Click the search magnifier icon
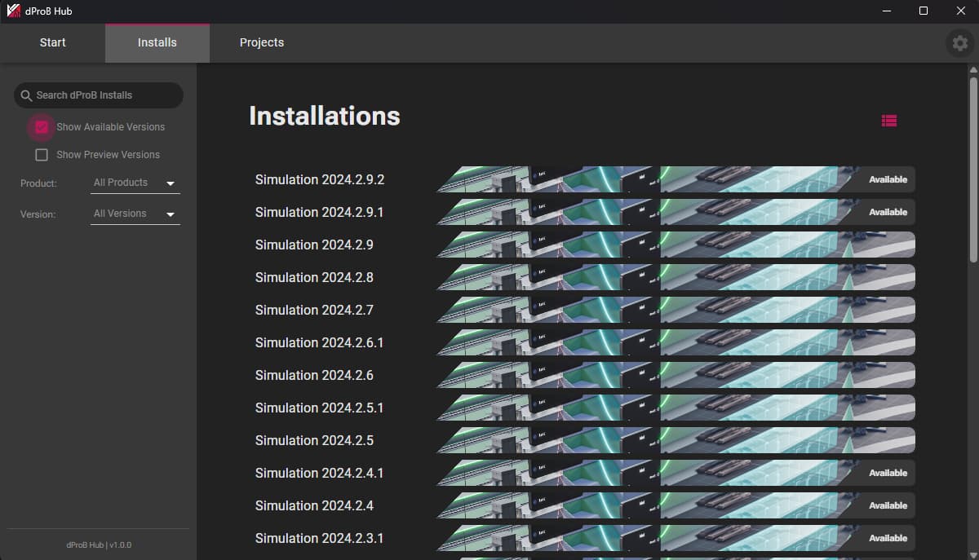 pyautogui.click(x=26, y=95)
